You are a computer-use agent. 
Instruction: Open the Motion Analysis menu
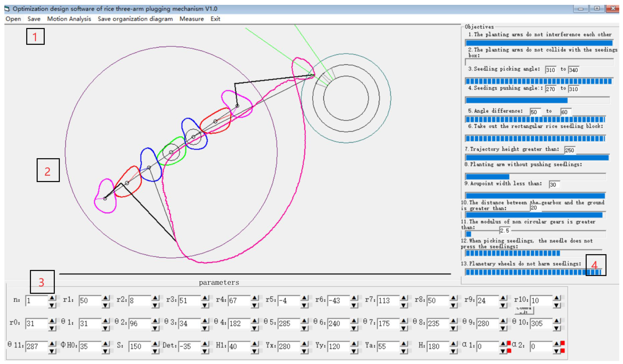coord(69,19)
